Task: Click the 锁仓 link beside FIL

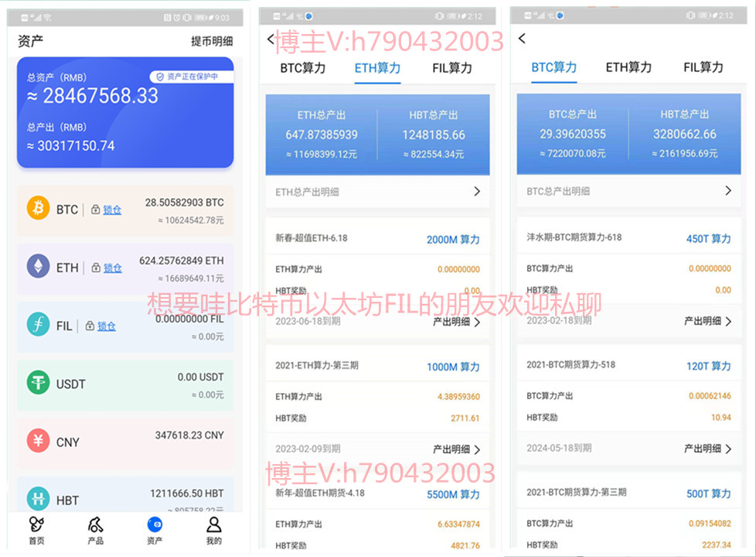Action: point(107,326)
